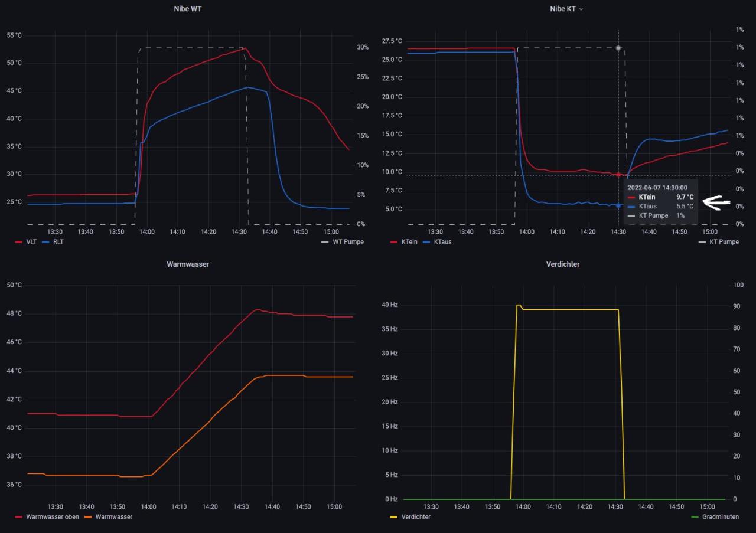Click KTaus value 5.5 °C in tooltip

click(x=685, y=207)
